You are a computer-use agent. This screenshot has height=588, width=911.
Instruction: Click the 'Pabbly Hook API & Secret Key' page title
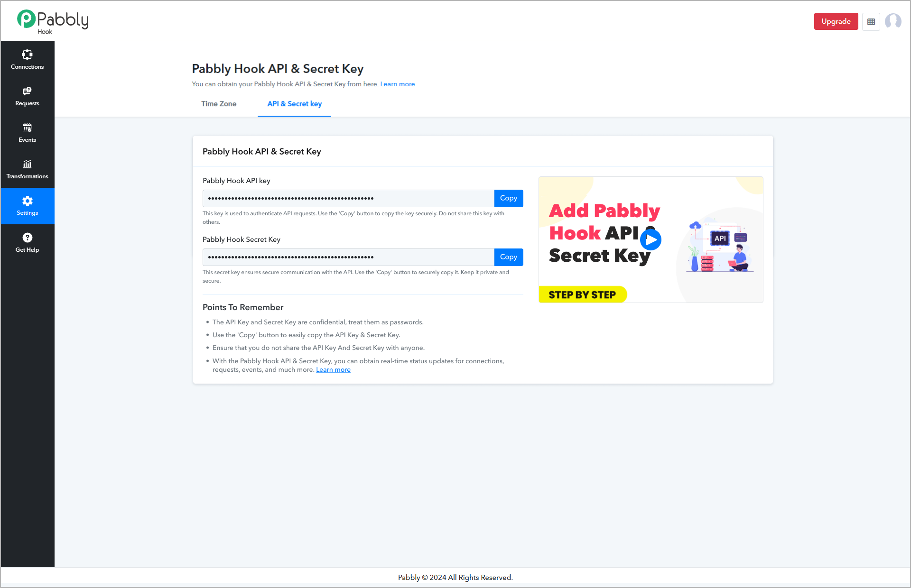[x=278, y=69]
